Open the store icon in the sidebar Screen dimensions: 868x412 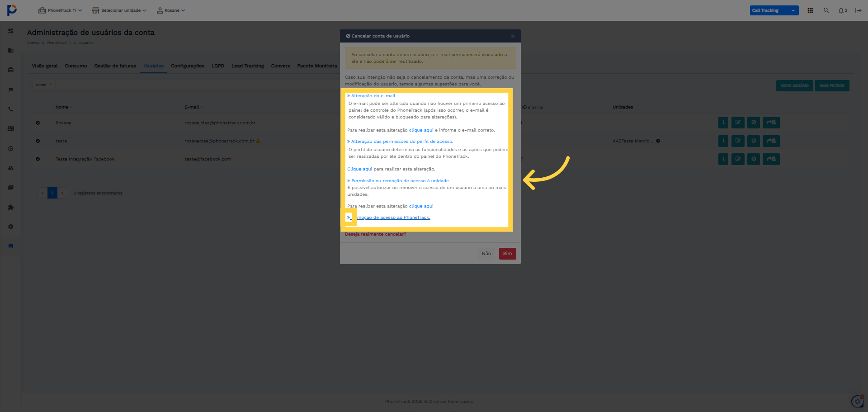coord(11,246)
